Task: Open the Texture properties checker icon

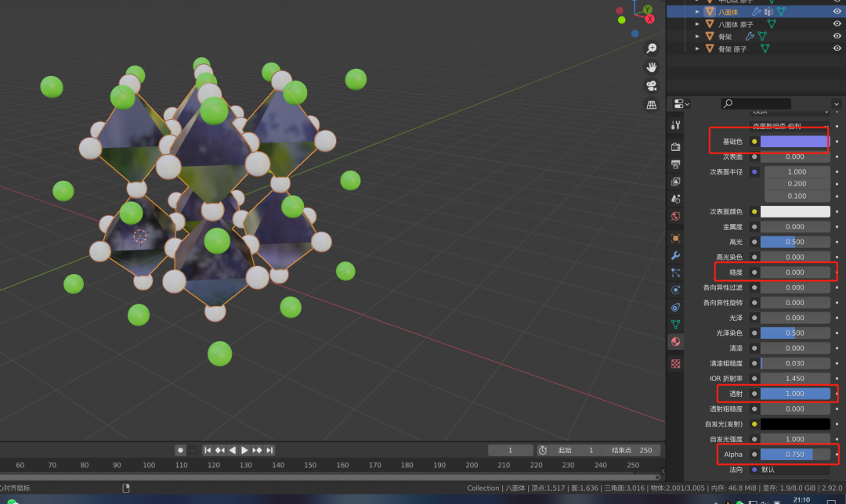Action: [x=675, y=364]
